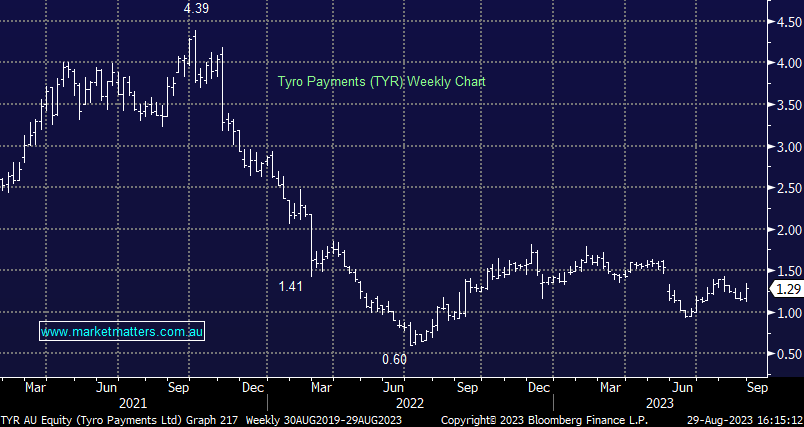Select the 3.50 price axis level
Screen dimensions: 804x427
tap(786, 104)
